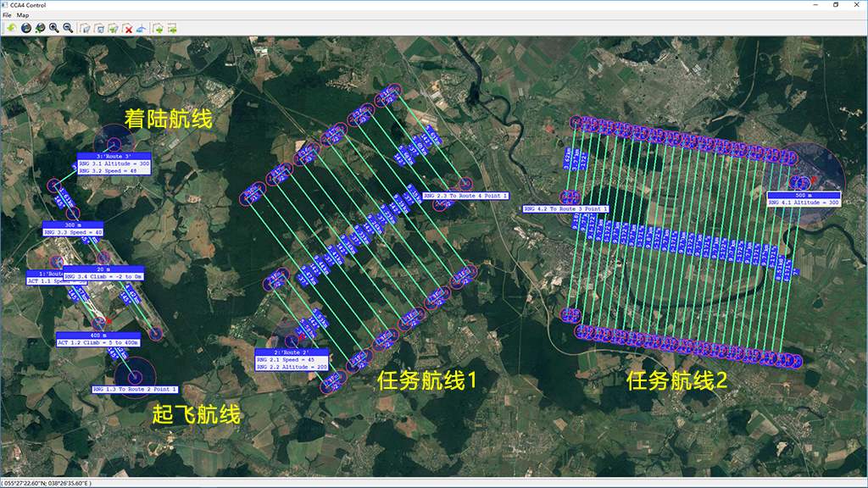Click the 'RNG 2.3 To Route 4 Point 1' label
The image size is (868, 488).
(x=466, y=196)
